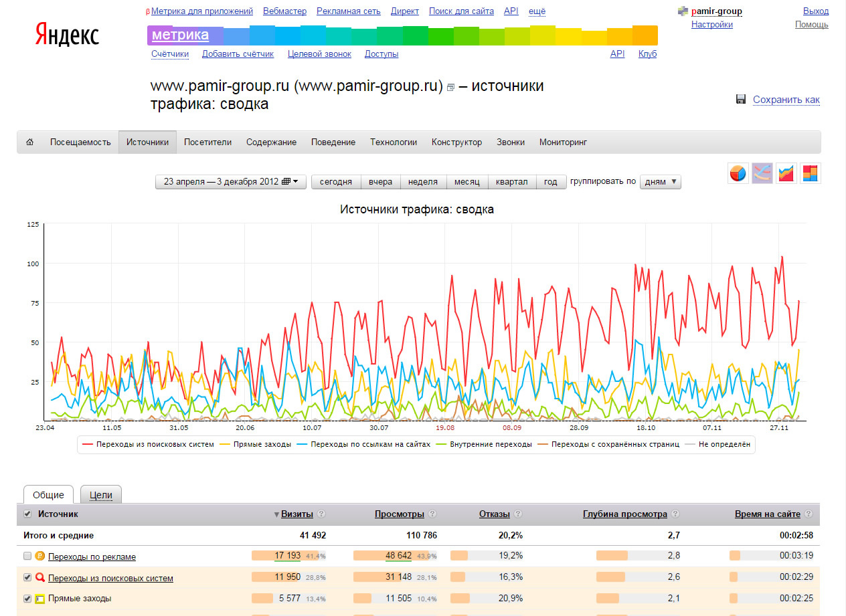Open the Целевой звонок link

pyautogui.click(x=319, y=54)
